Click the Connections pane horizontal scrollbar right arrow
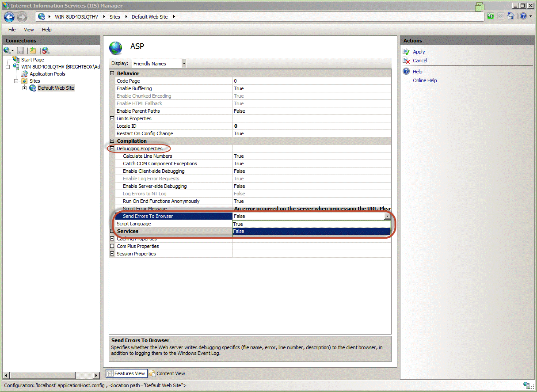 coord(97,375)
